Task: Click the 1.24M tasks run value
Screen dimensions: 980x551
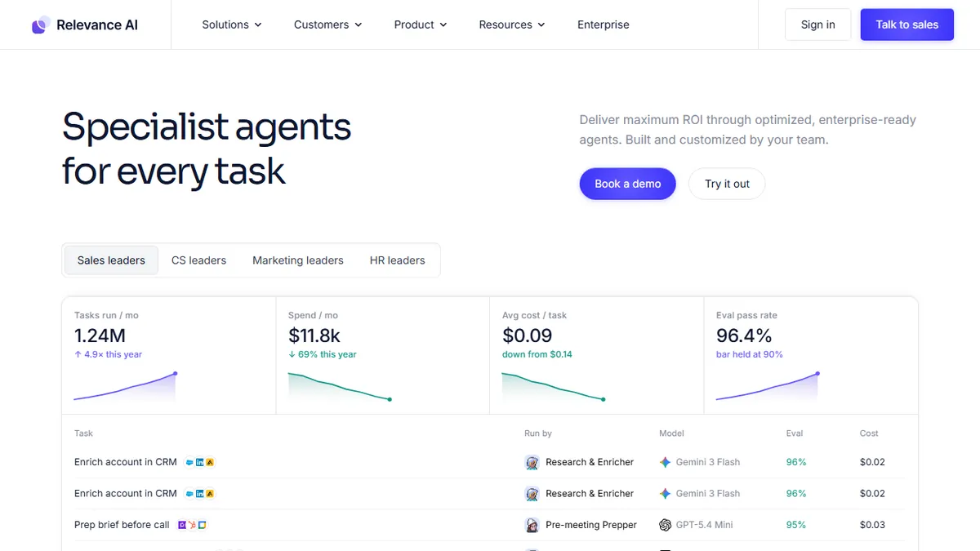Action: coord(100,335)
